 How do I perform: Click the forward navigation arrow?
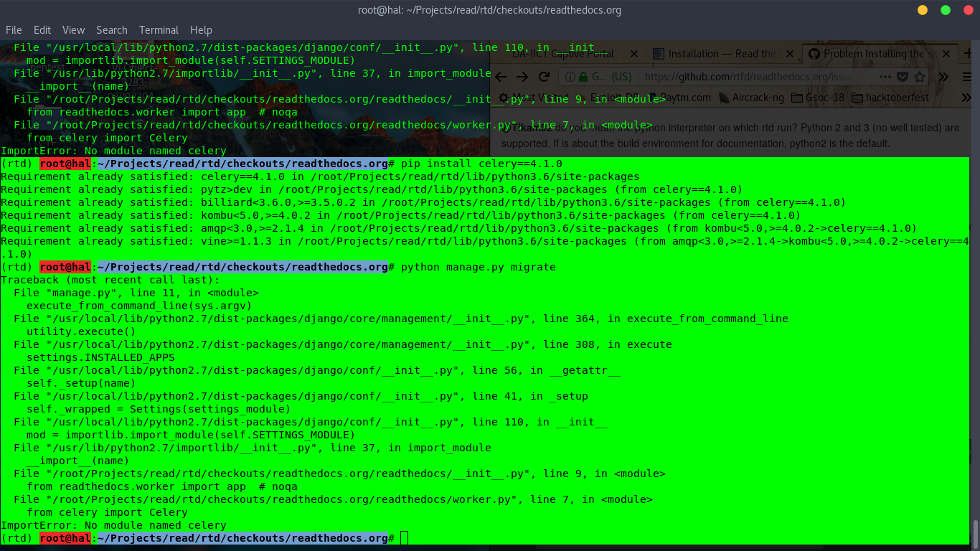coord(522,77)
